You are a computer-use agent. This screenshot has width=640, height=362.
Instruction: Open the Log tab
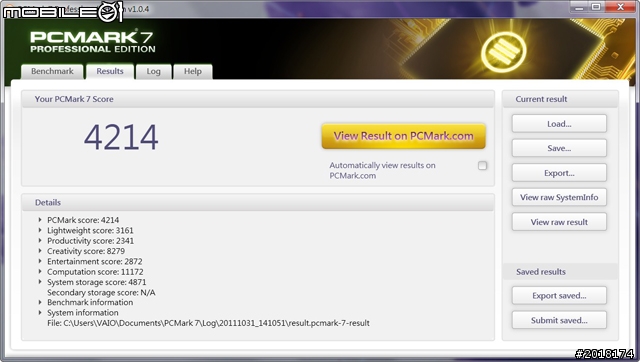(x=153, y=71)
